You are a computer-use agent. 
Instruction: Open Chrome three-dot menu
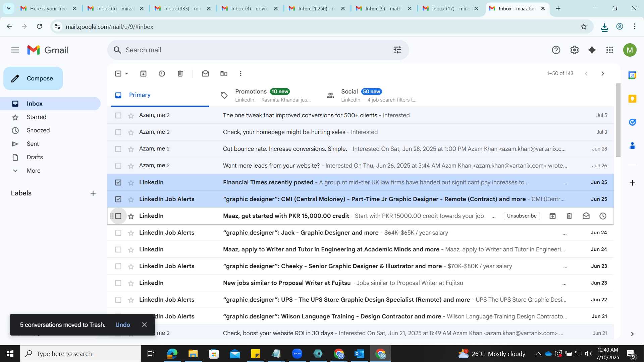[635, 26]
